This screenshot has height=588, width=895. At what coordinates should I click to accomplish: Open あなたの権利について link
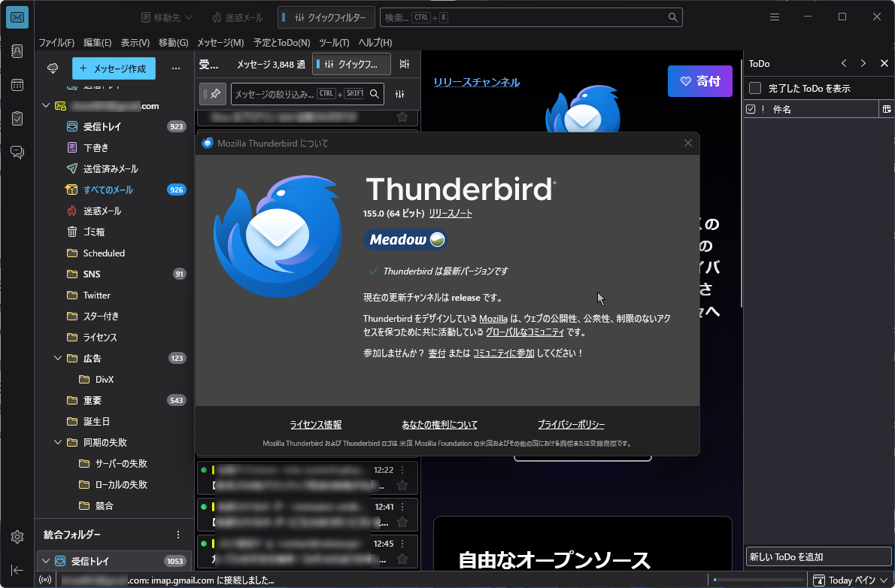click(x=439, y=425)
